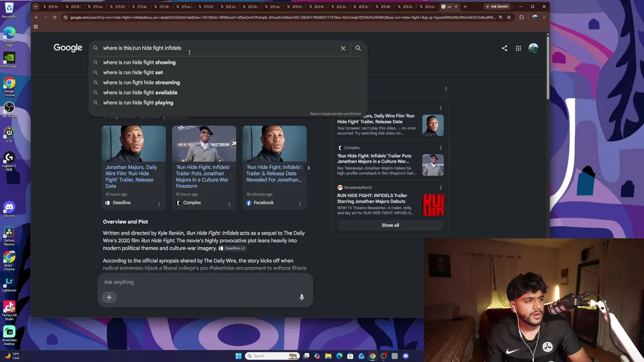Select suggestion 'where is run hide fight set'

[x=133, y=72]
